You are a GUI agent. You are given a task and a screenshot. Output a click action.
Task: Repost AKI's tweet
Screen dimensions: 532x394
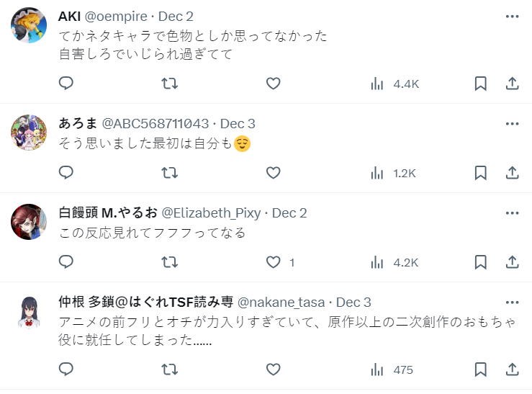(x=169, y=84)
